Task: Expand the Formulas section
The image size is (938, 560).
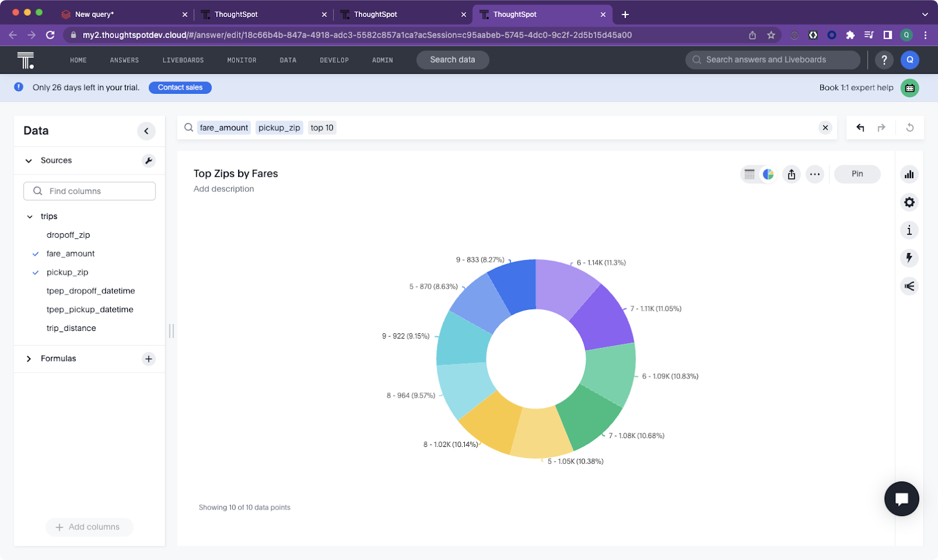Action: tap(29, 358)
